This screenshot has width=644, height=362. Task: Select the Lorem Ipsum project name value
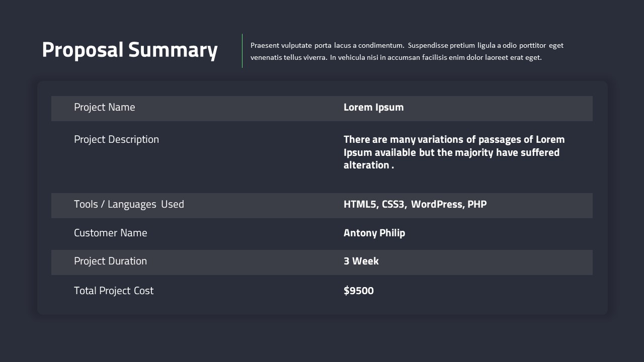coord(373,107)
